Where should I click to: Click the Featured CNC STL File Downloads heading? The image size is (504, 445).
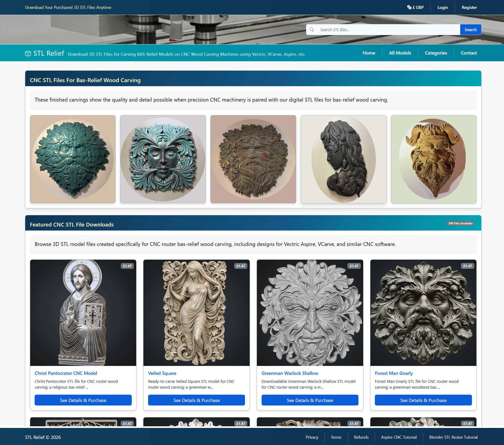pos(72,225)
